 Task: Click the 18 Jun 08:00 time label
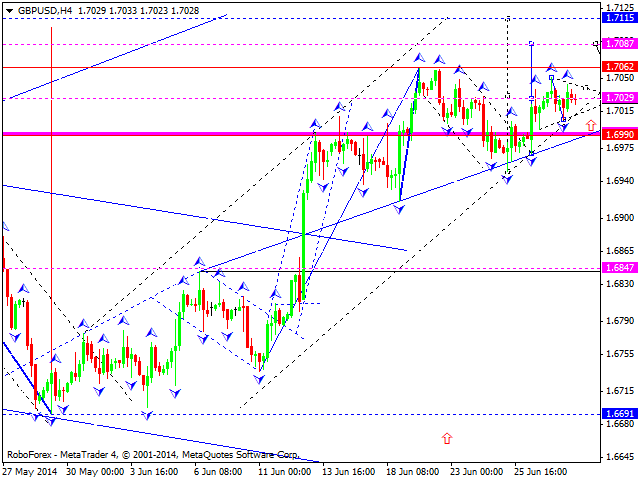point(415,472)
